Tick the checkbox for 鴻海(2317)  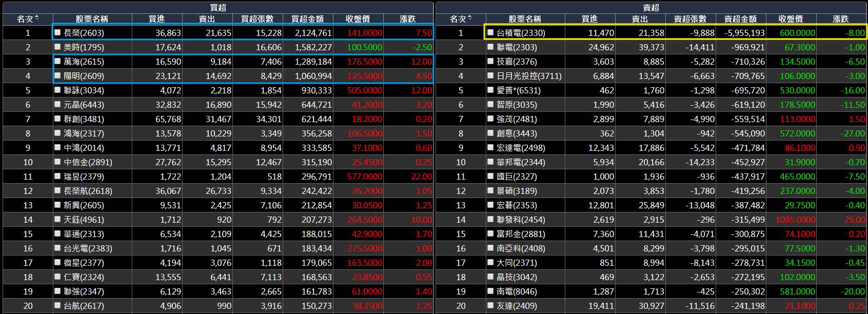(58, 133)
